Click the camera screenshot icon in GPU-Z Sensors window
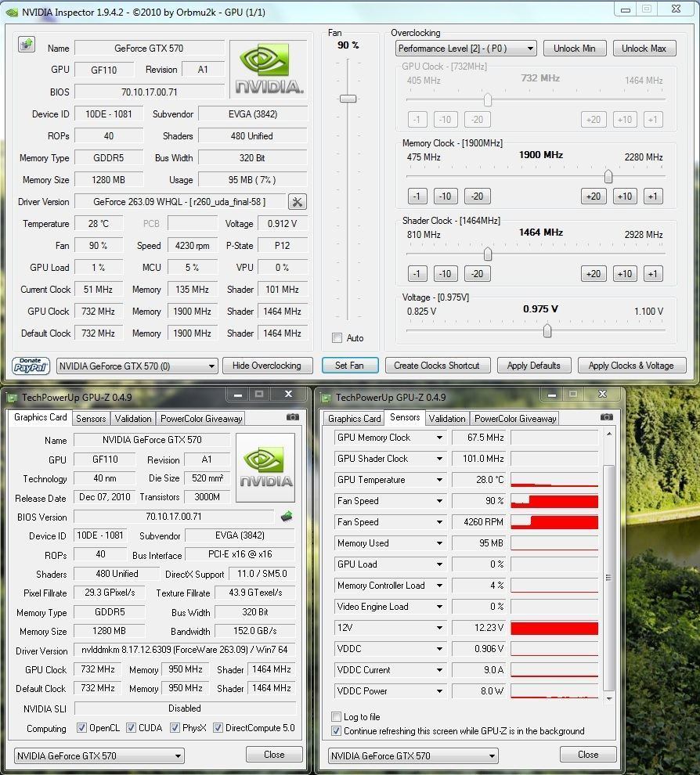 (x=607, y=417)
